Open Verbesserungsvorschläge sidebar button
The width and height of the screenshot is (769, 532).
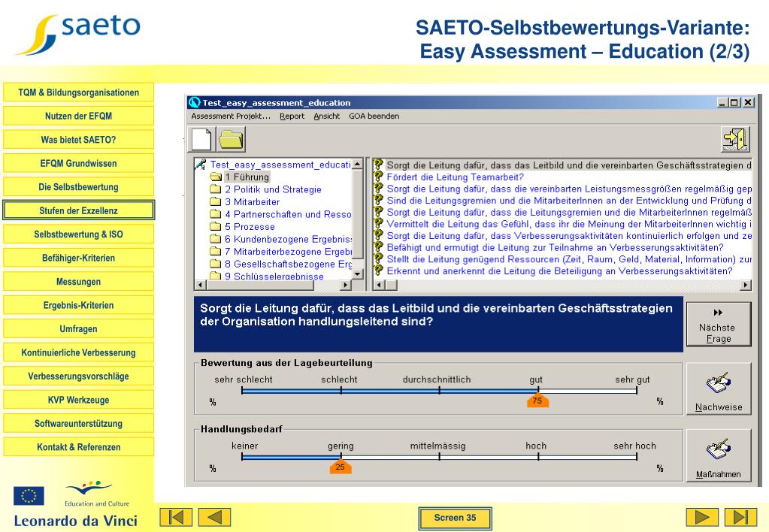[78, 376]
